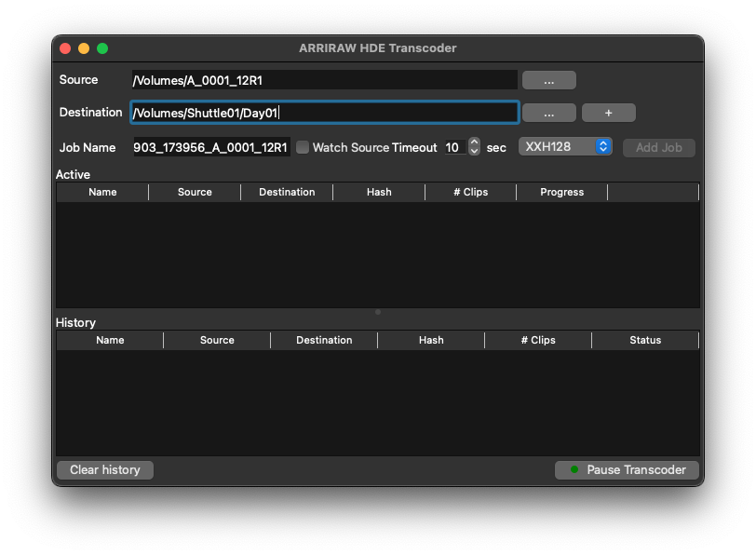Image resolution: width=756 pixels, height=555 pixels.
Task: Decrease Timeout with stepper down arrow
Action: click(x=474, y=152)
